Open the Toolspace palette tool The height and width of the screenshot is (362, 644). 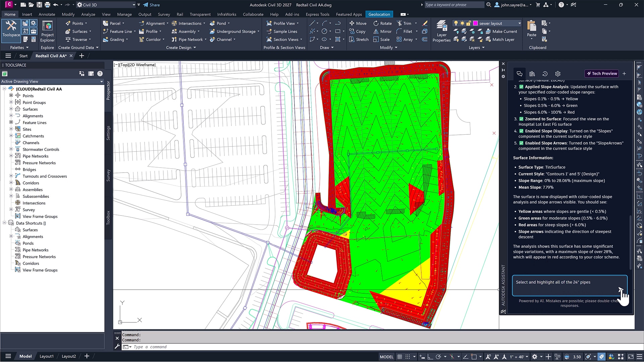(11, 30)
